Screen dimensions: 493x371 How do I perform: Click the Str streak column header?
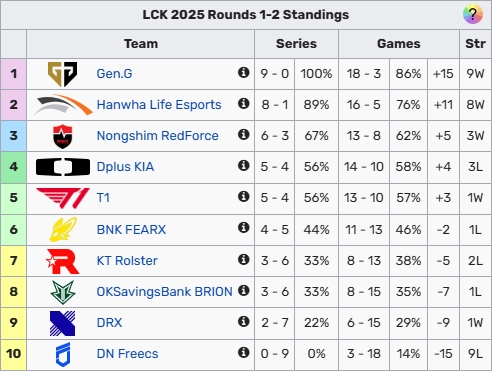click(x=475, y=44)
